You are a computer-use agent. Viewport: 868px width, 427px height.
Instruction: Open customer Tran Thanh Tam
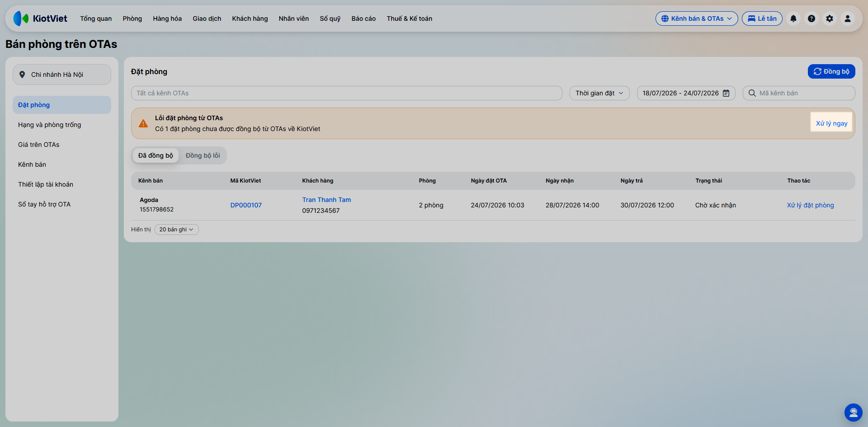click(x=326, y=200)
